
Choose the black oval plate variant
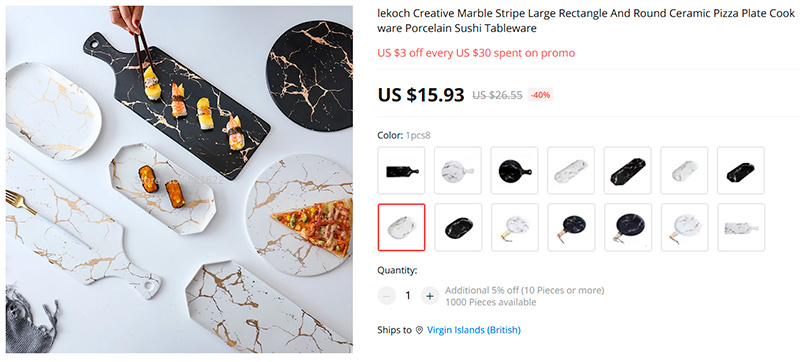point(458,227)
